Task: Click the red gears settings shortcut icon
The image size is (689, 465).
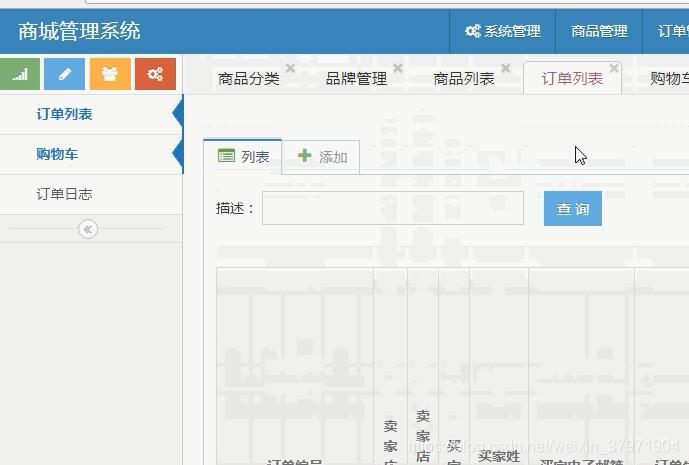Action: pos(156,74)
